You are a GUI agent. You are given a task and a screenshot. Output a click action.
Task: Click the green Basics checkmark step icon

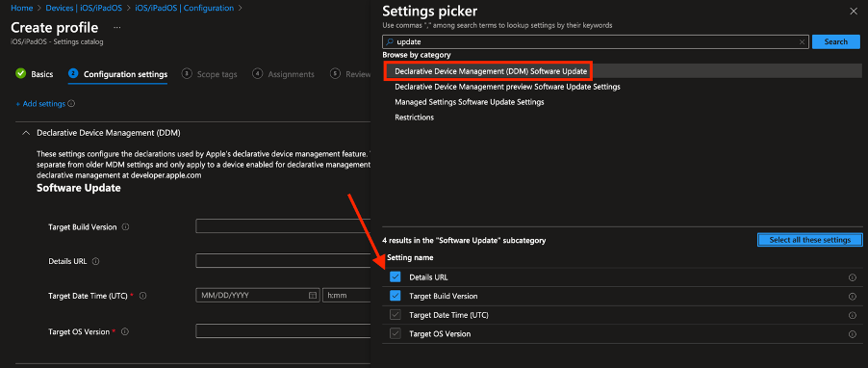coord(20,73)
